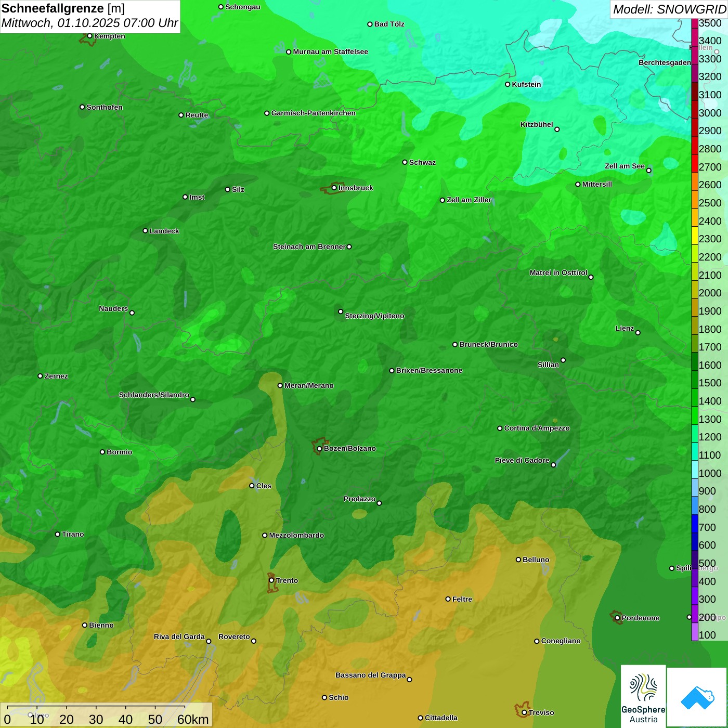
Task: Click the '2000' legend value
Action: pyautogui.click(x=710, y=293)
